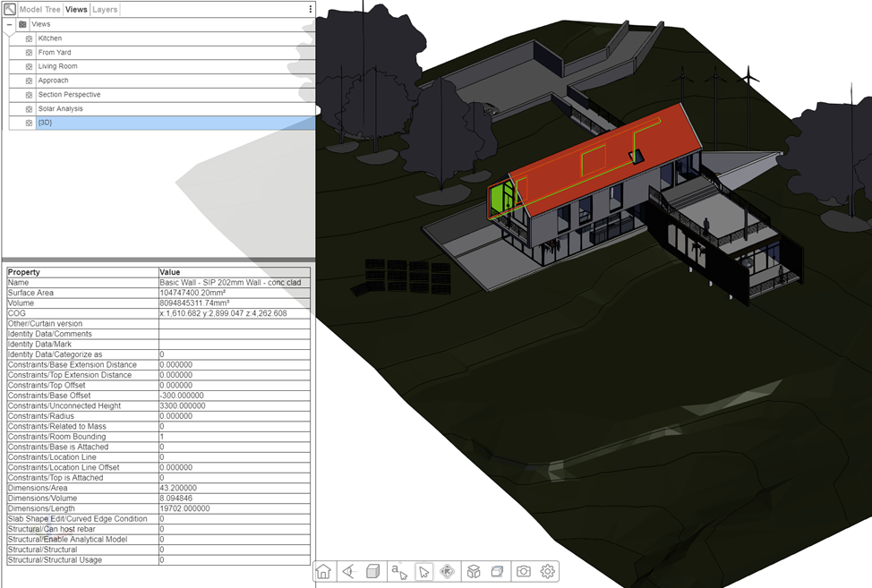
Task: Open the kebab menu in panel header
Action: [x=309, y=8]
